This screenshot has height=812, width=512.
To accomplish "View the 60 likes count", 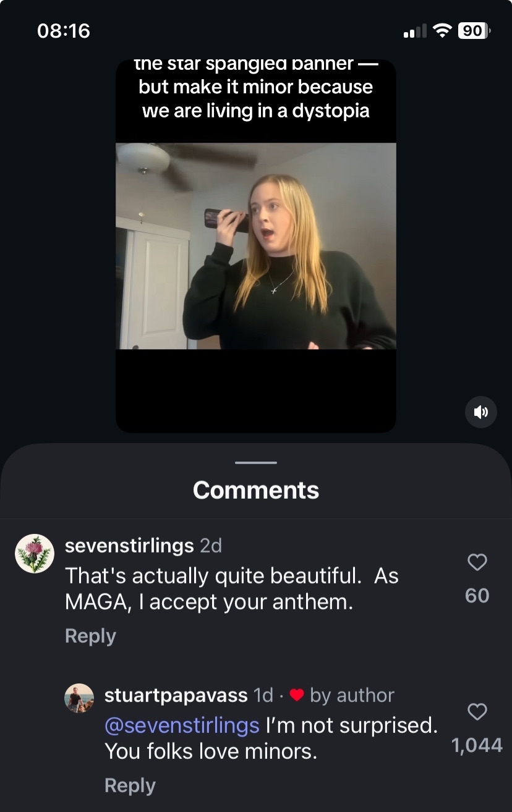I will (x=477, y=596).
